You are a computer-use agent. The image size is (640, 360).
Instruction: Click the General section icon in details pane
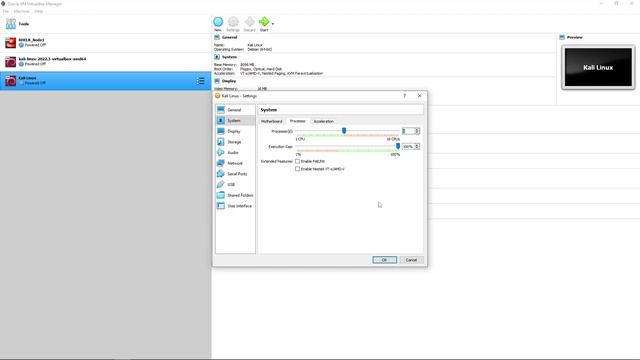(217, 37)
